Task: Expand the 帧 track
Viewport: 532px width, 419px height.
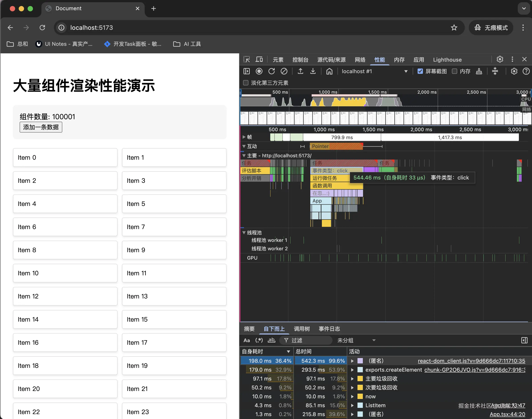Action: (244, 137)
